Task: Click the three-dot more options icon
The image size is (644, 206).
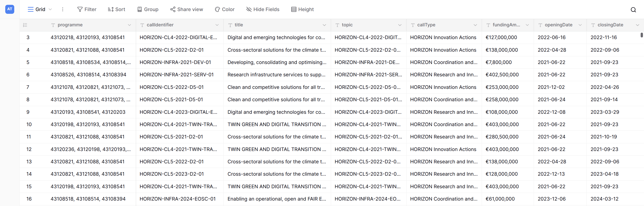Action: 62,9
